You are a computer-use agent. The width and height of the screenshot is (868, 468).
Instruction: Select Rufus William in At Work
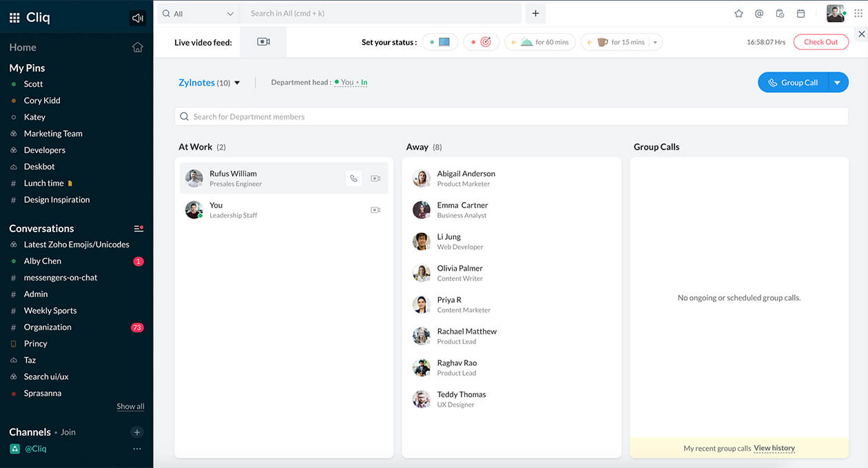284,179
